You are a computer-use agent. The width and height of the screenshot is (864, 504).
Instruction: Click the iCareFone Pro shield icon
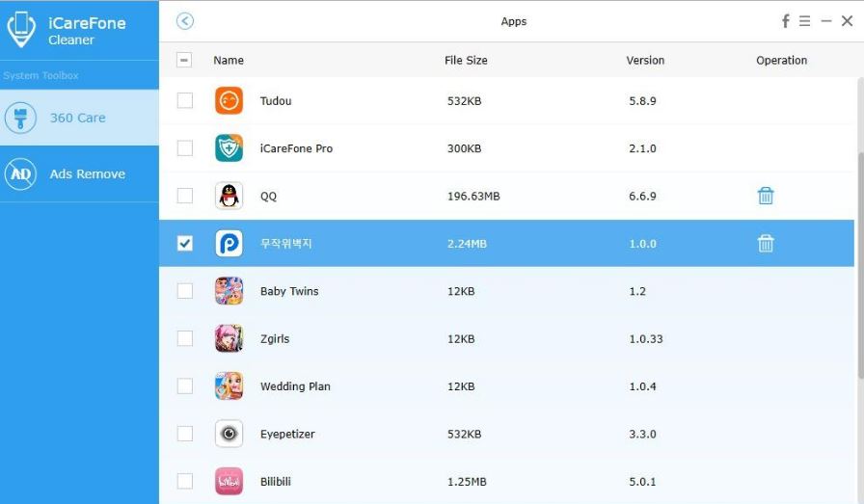tap(229, 148)
